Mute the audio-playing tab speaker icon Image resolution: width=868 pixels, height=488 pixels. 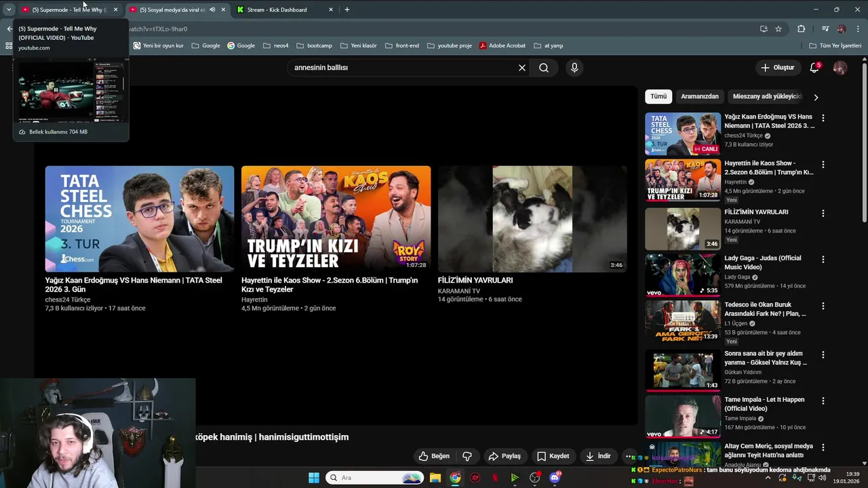click(x=212, y=9)
